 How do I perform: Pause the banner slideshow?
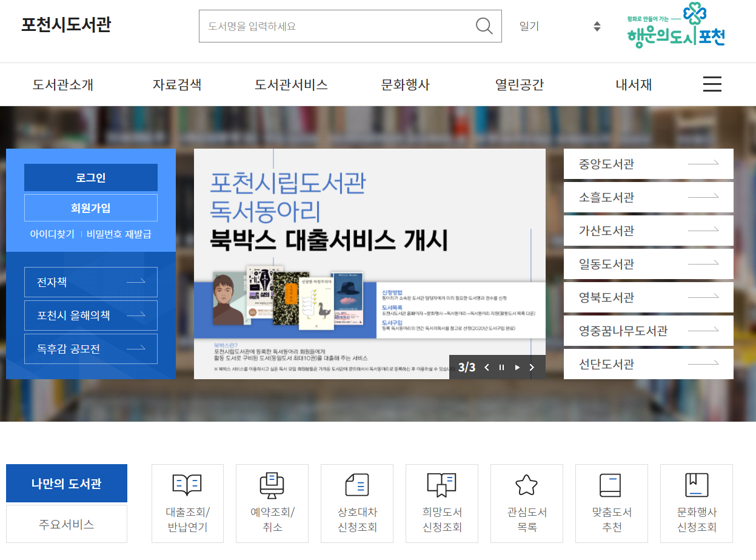point(501,367)
